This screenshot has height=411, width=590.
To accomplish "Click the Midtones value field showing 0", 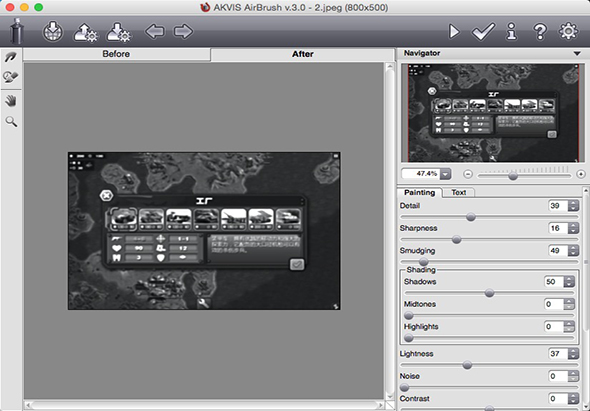I will 554,304.
